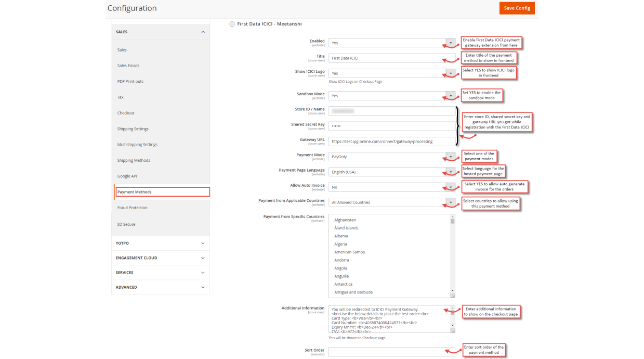This screenshot has width=644, height=359.
Task: Expand the YOTPO section
Action: [161, 243]
